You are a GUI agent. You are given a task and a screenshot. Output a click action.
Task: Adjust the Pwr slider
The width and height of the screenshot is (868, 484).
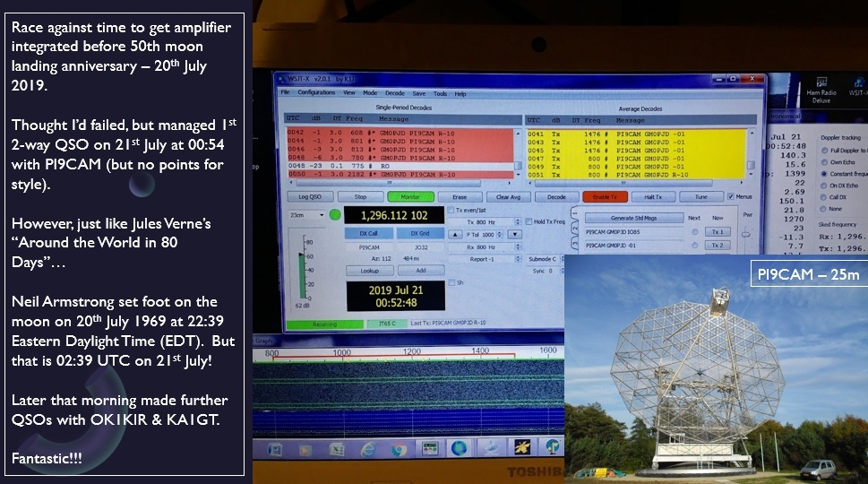pos(746,235)
